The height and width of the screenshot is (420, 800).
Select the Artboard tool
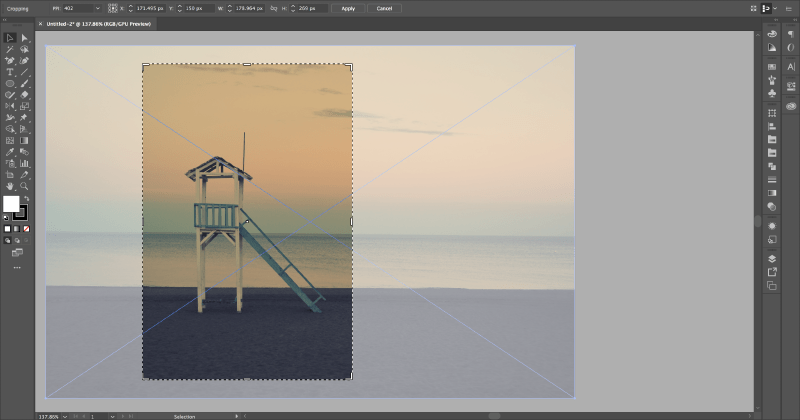[x=10, y=175]
